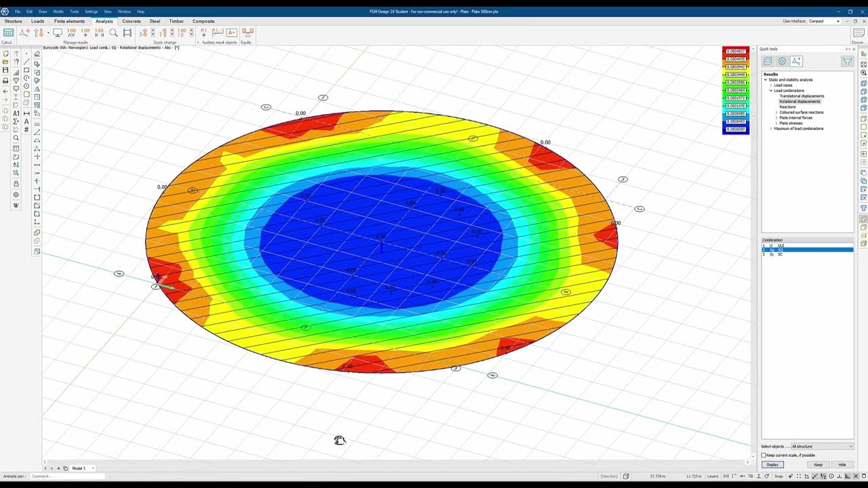
Task: Click the search magnifier in left toolbar
Action: coord(16,138)
